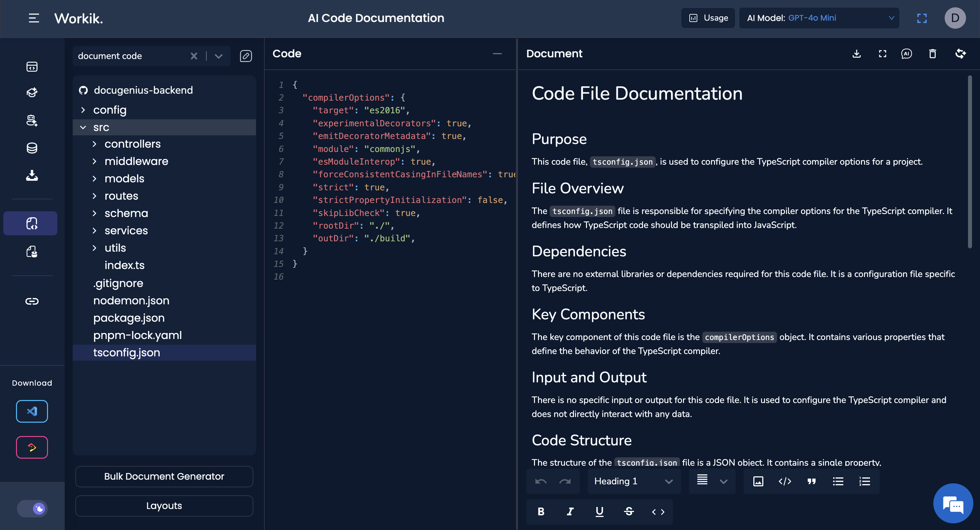The image size is (980, 530).
Task: Redo edit in document editor
Action: point(565,481)
